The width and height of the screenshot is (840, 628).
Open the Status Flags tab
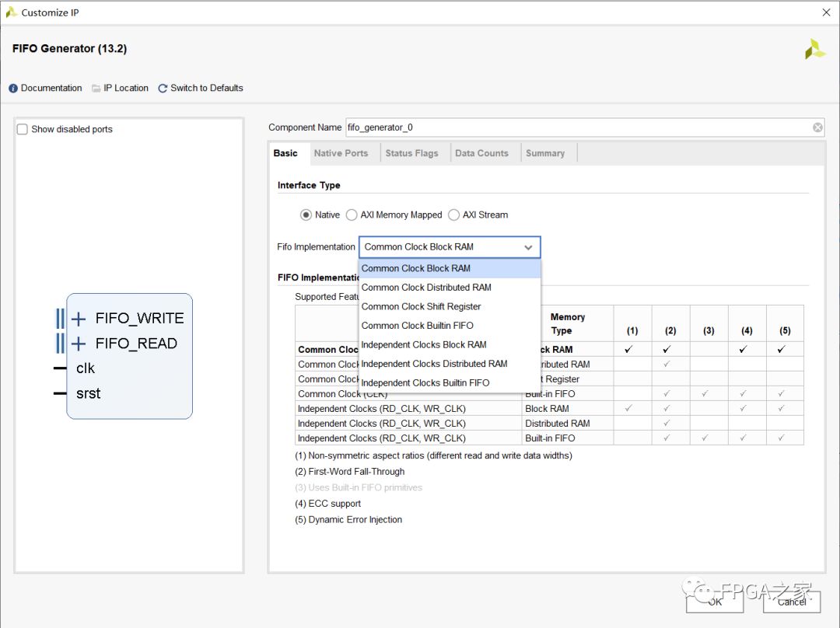pyautogui.click(x=411, y=153)
